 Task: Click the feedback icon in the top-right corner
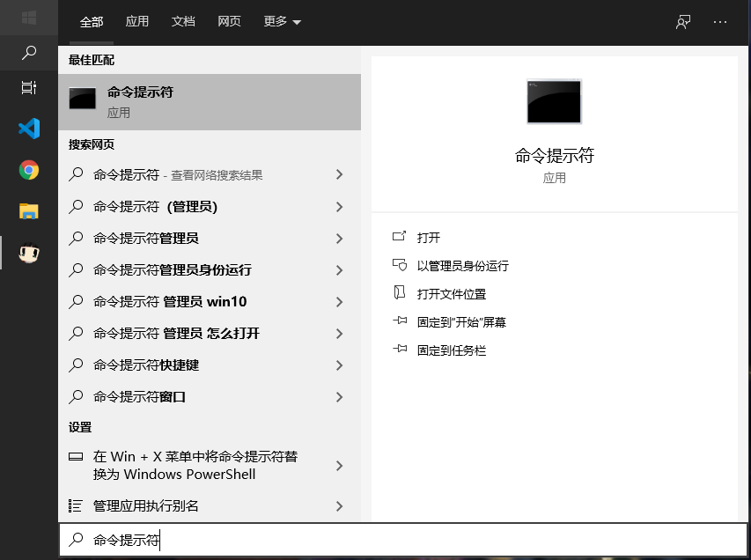click(683, 20)
